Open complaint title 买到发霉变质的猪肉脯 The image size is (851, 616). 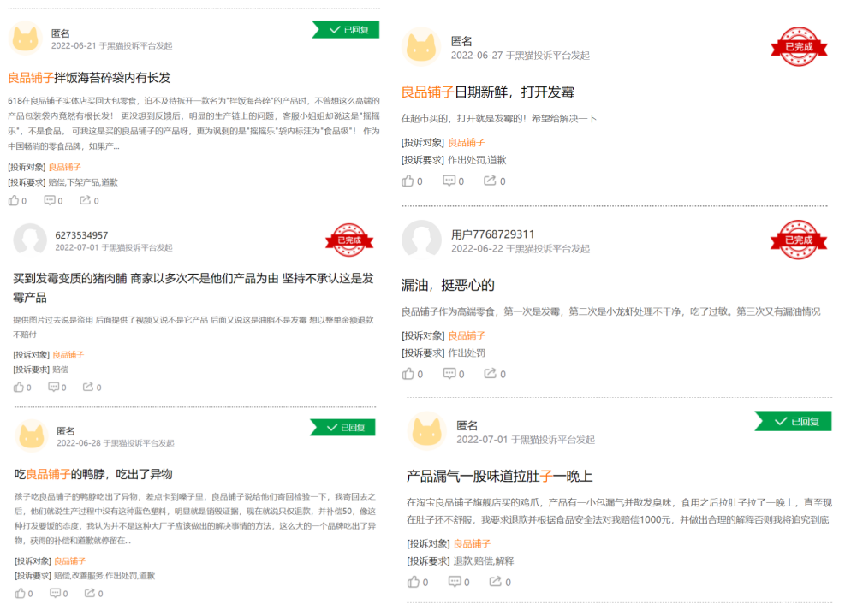193,288
